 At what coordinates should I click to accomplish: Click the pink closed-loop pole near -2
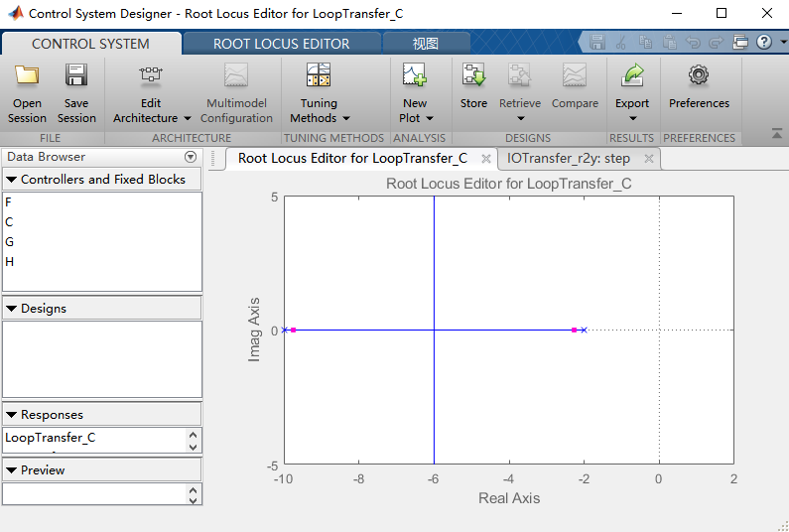point(575,331)
